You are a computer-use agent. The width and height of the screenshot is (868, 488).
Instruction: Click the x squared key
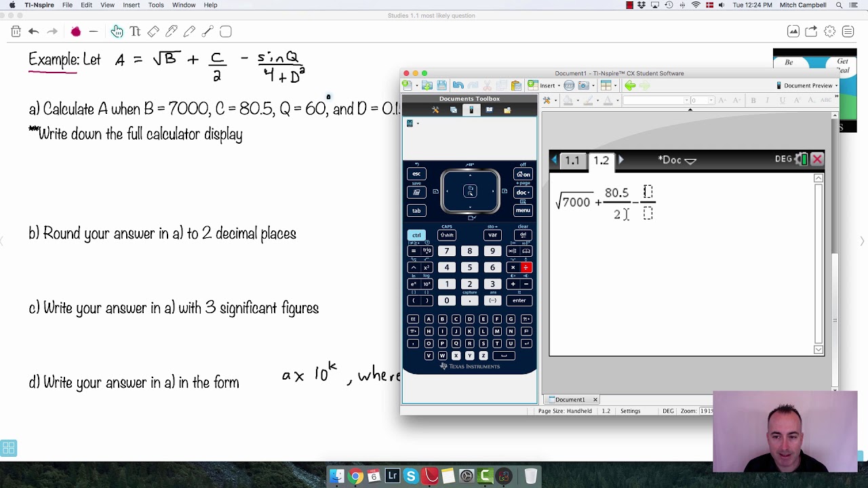pos(427,268)
